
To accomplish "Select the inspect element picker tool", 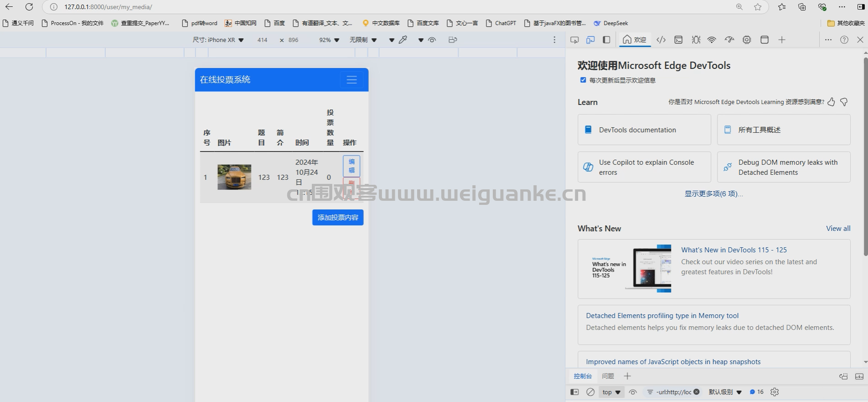I will point(574,40).
